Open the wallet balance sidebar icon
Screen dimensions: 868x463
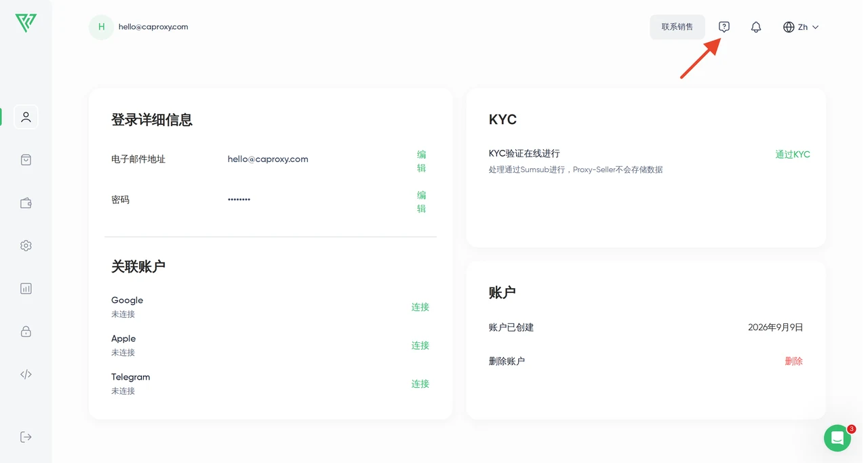click(x=26, y=203)
